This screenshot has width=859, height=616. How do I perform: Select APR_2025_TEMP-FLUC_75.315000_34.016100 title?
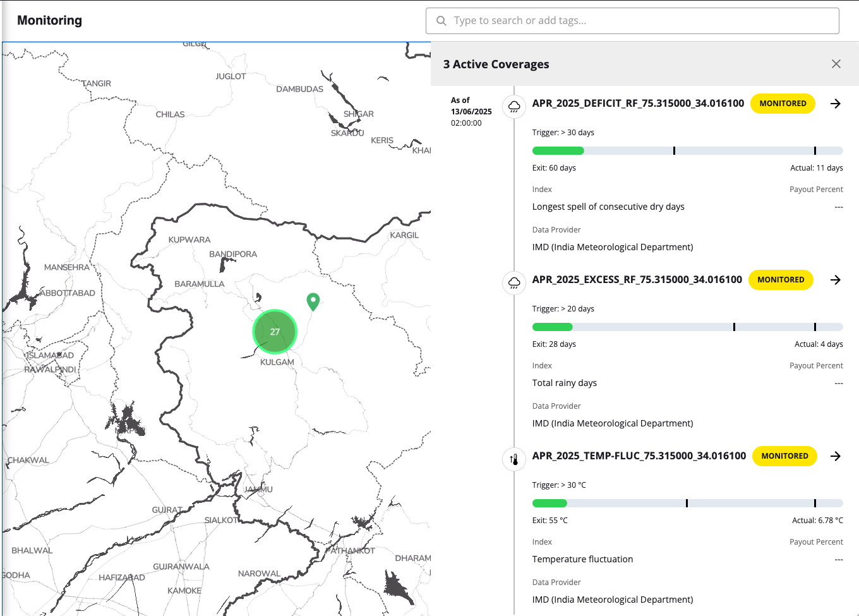[639, 456]
